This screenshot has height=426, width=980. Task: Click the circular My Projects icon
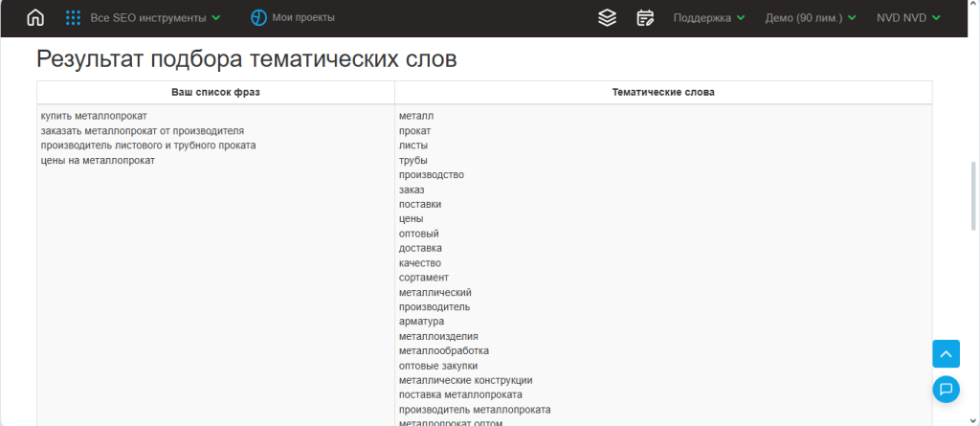(258, 18)
